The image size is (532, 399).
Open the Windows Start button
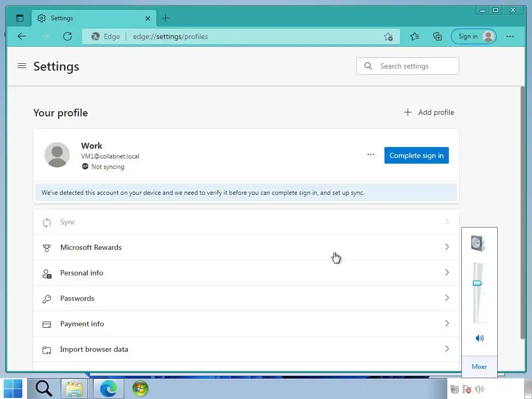point(13,389)
